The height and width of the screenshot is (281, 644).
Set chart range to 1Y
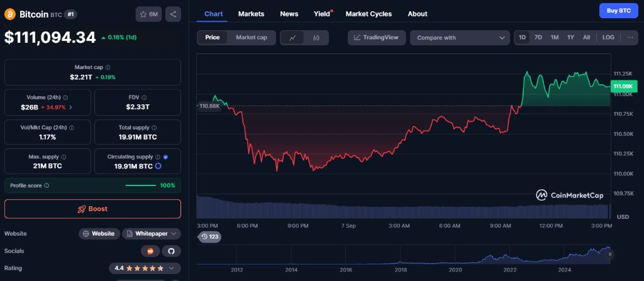point(570,37)
